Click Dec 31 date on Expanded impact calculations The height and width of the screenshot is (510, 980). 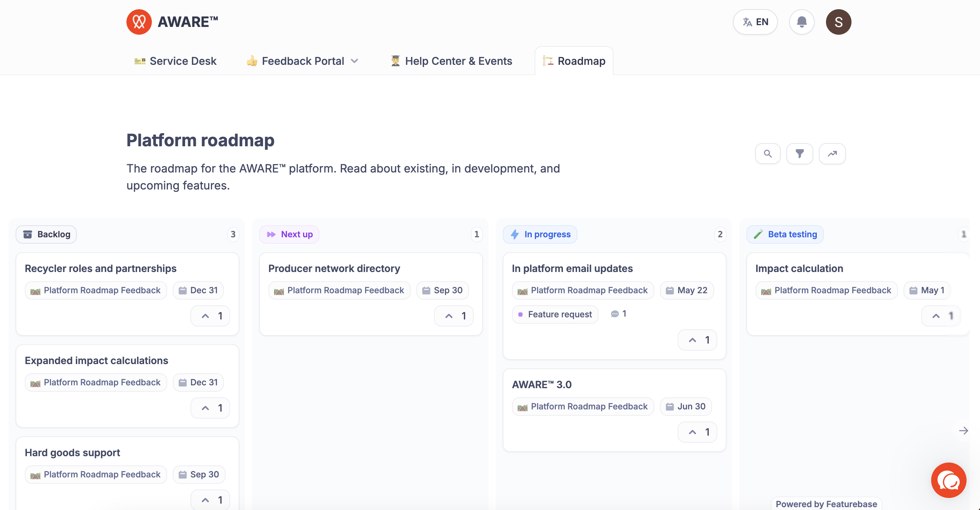click(x=198, y=382)
